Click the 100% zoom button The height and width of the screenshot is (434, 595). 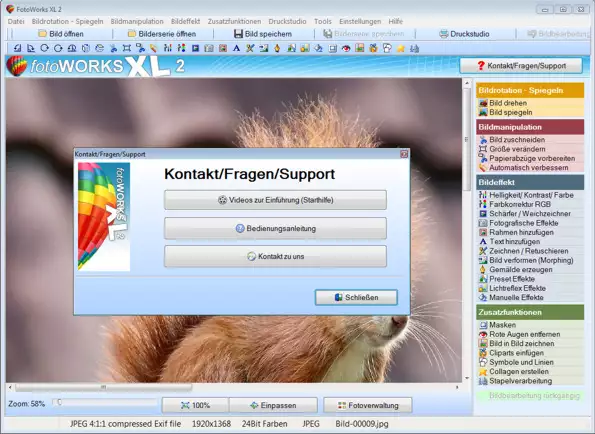[x=195, y=405]
